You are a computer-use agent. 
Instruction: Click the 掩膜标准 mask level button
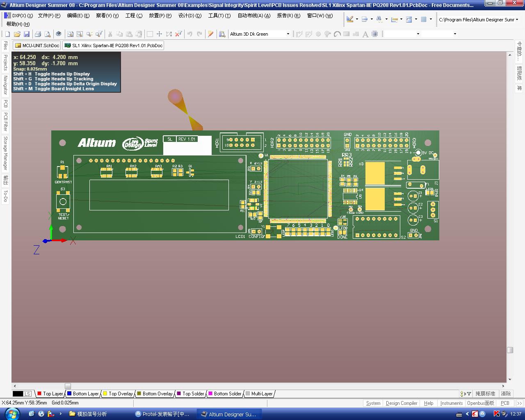coord(485,394)
